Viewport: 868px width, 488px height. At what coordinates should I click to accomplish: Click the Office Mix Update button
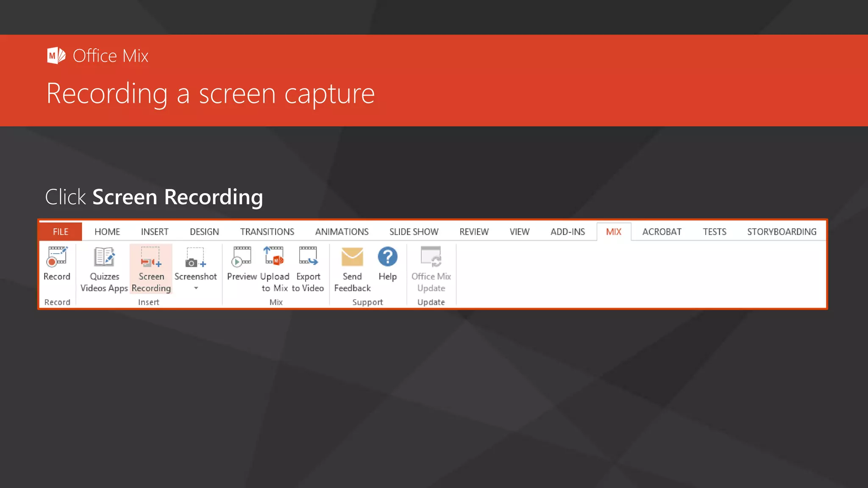(x=431, y=269)
